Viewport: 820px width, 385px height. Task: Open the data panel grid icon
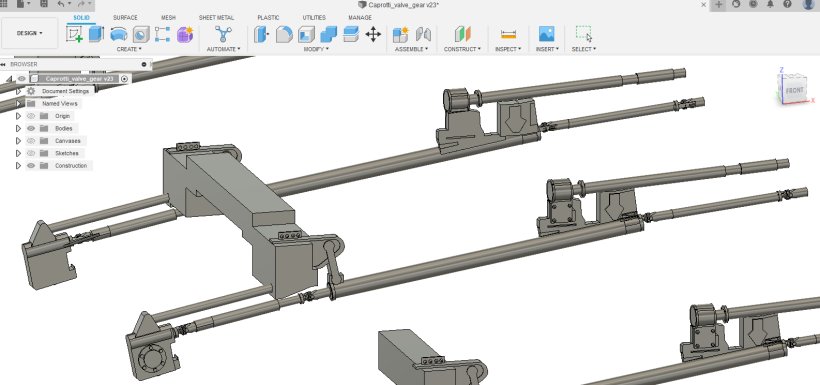(x=4, y=4)
